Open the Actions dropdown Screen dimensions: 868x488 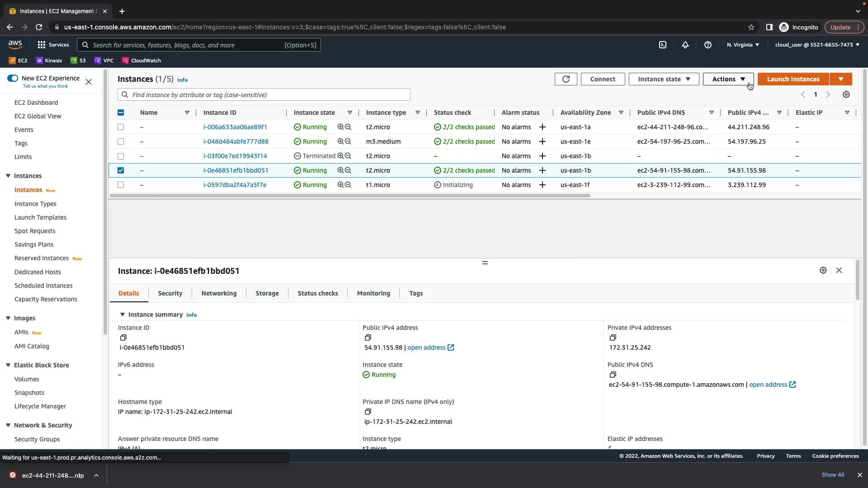tap(728, 79)
